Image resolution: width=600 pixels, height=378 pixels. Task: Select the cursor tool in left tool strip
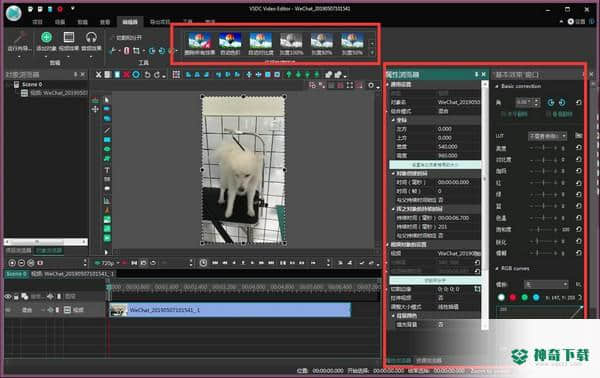coord(107,100)
